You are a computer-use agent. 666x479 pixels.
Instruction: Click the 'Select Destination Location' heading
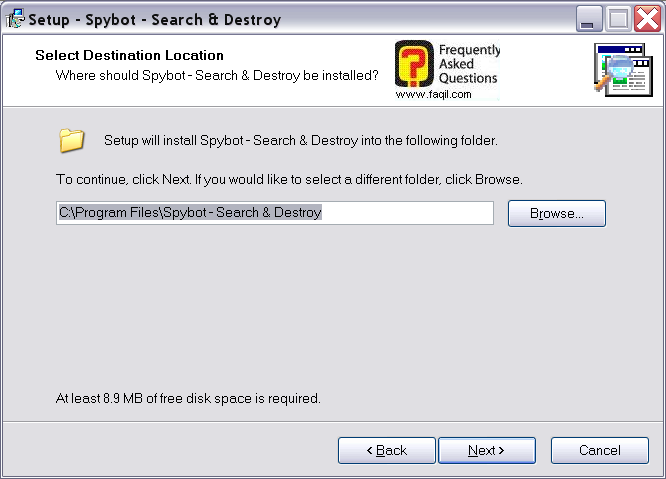pyautogui.click(x=129, y=55)
